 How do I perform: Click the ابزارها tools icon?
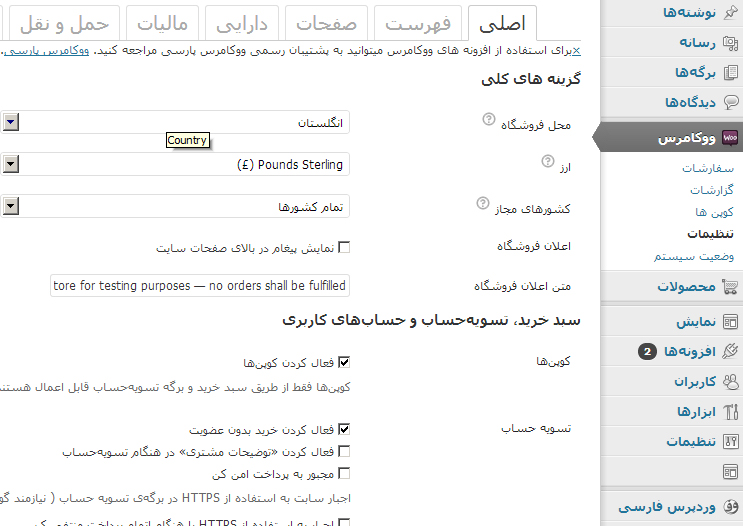[730, 412]
